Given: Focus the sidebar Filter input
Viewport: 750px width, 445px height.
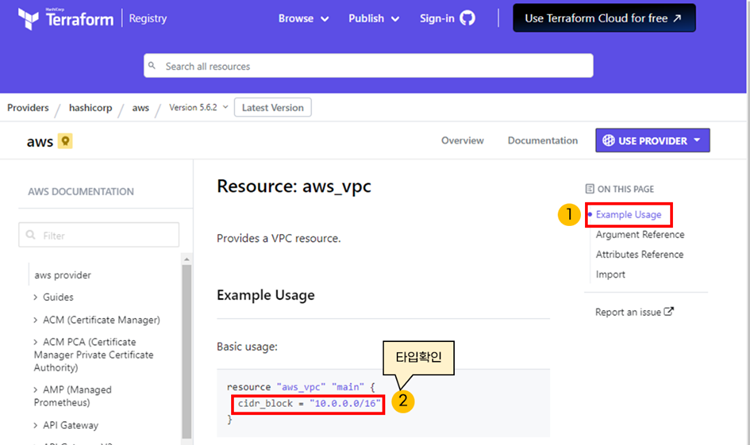Looking at the screenshot, I should tap(99, 235).
